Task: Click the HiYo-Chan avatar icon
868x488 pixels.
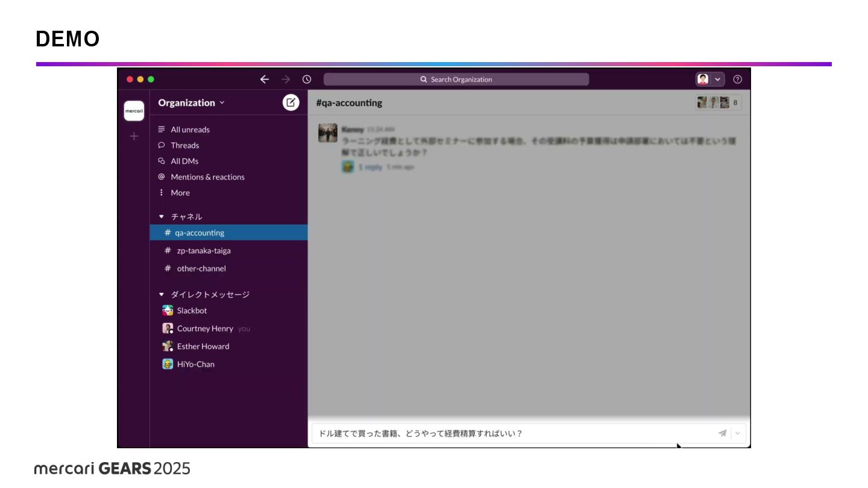Action: [x=168, y=364]
